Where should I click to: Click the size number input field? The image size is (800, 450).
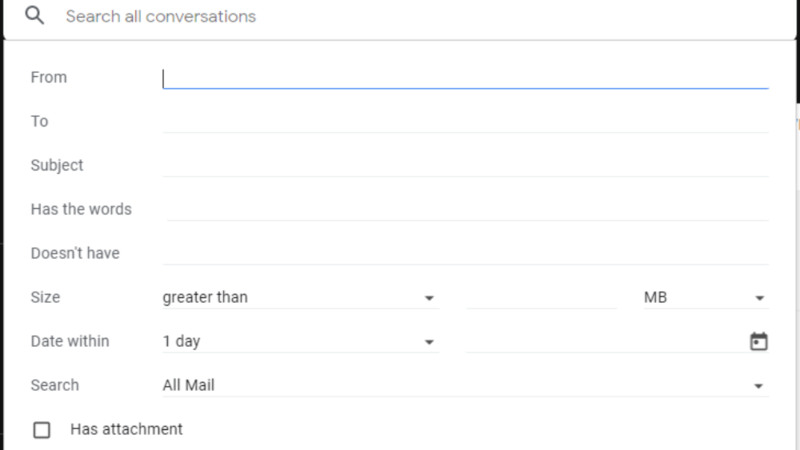[x=541, y=297]
